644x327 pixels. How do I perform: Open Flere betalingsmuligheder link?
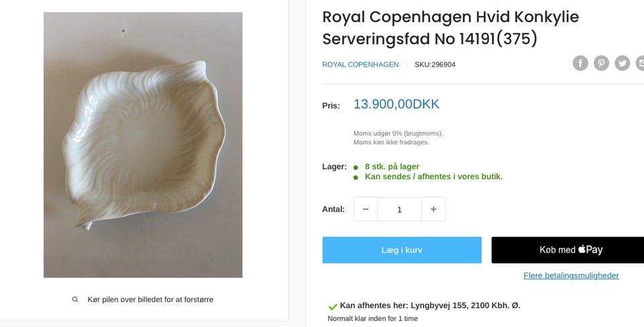click(x=571, y=275)
